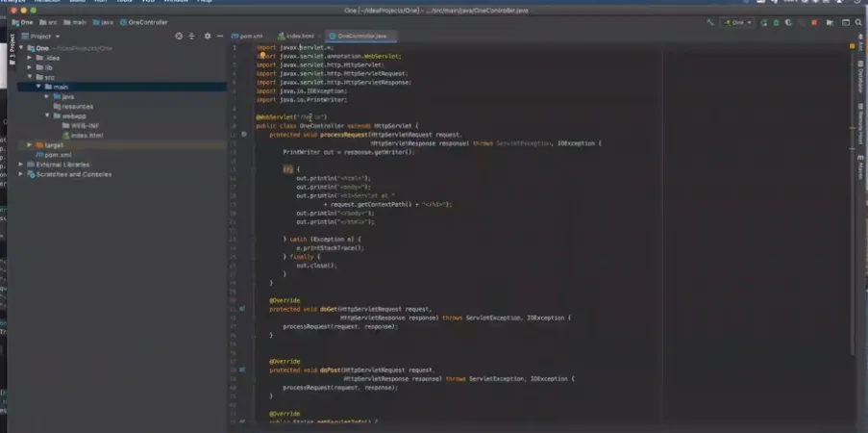Click the locate opened file target icon
The height and width of the screenshot is (433, 868).
[x=179, y=36]
